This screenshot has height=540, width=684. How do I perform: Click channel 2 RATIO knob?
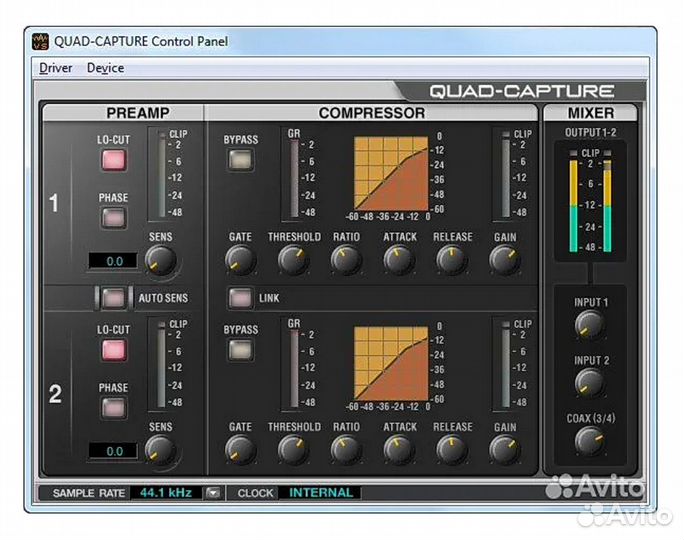(346, 450)
